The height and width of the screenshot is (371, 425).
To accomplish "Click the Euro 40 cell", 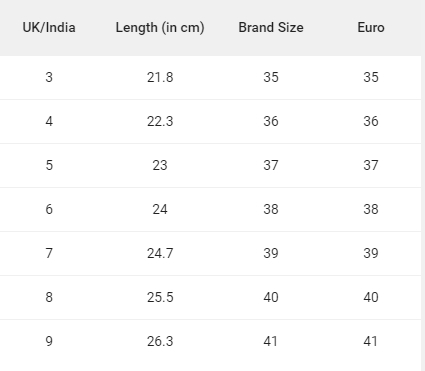I will click(x=371, y=297).
